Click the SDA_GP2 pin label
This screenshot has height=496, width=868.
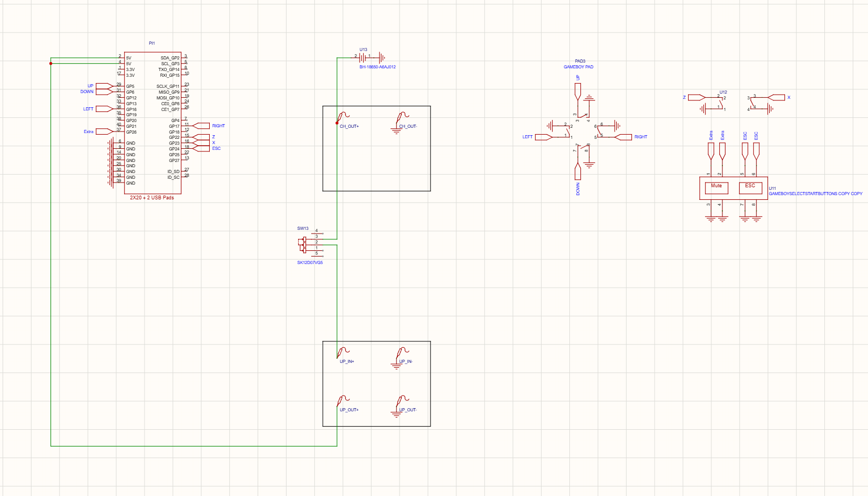click(x=170, y=58)
